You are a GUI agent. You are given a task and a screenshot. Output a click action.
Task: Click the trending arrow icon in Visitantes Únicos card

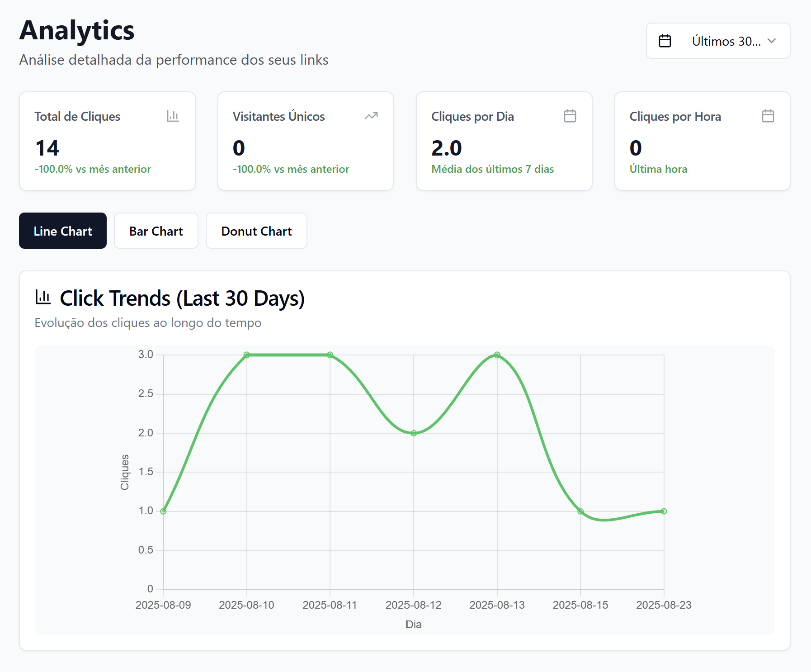click(x=371, y=116)
